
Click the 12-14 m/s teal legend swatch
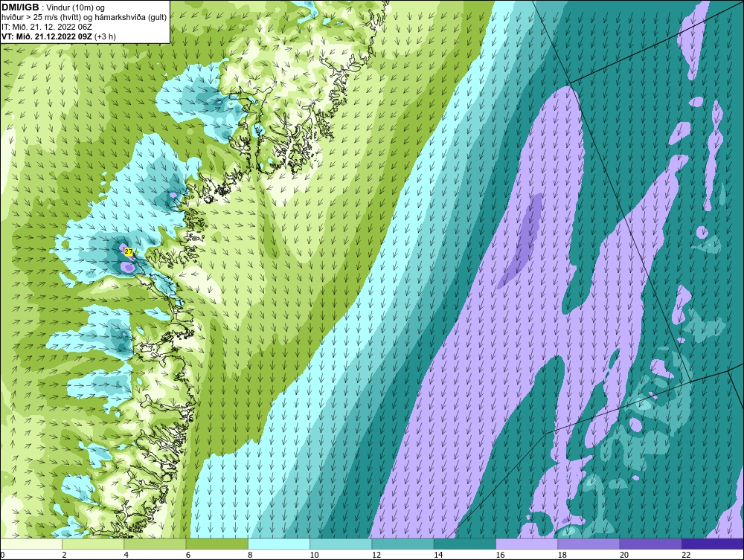pos(403,544)
